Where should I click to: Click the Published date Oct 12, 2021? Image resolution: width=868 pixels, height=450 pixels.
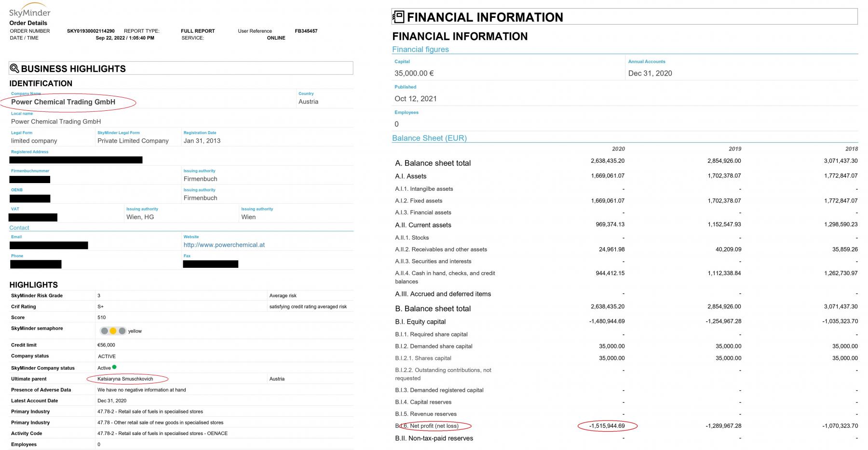pos(416,99)
